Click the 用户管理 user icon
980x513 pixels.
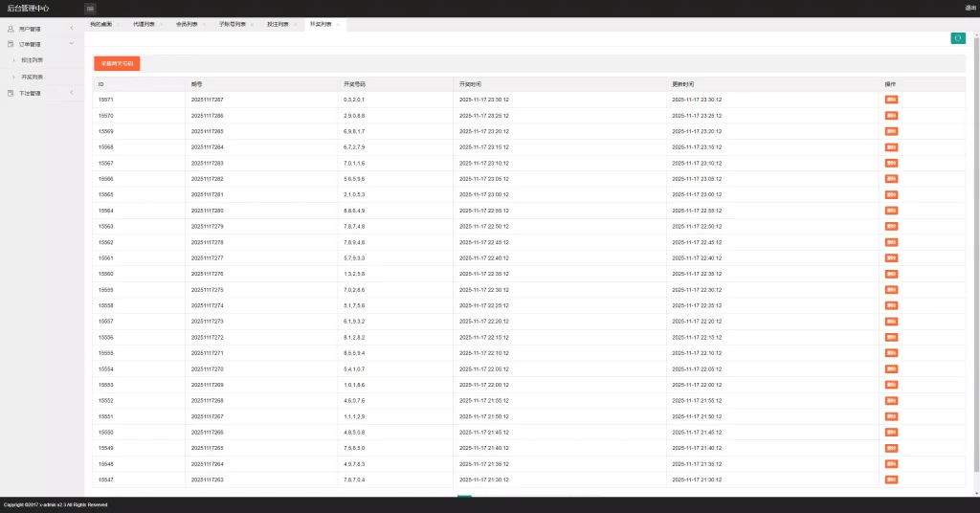11,29
